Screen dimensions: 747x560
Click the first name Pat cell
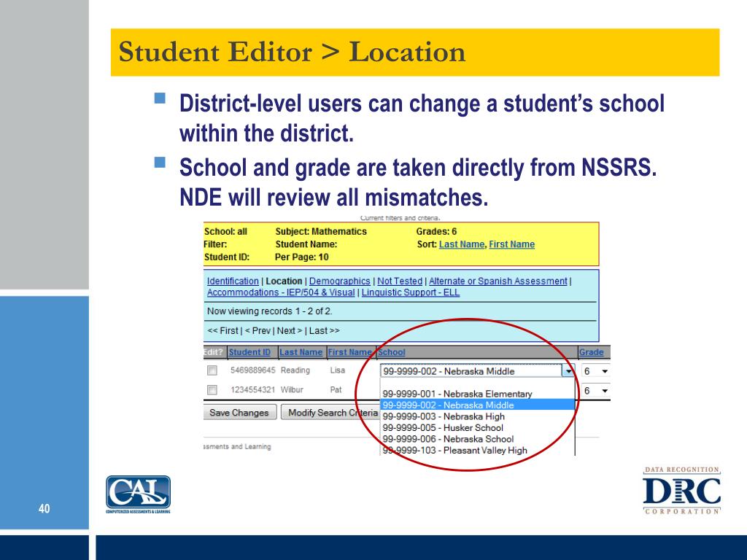point(336,389)
